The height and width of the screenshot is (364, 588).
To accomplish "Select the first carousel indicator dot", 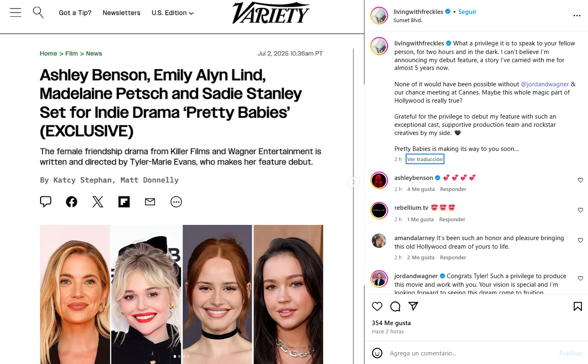I will point(175,356).
